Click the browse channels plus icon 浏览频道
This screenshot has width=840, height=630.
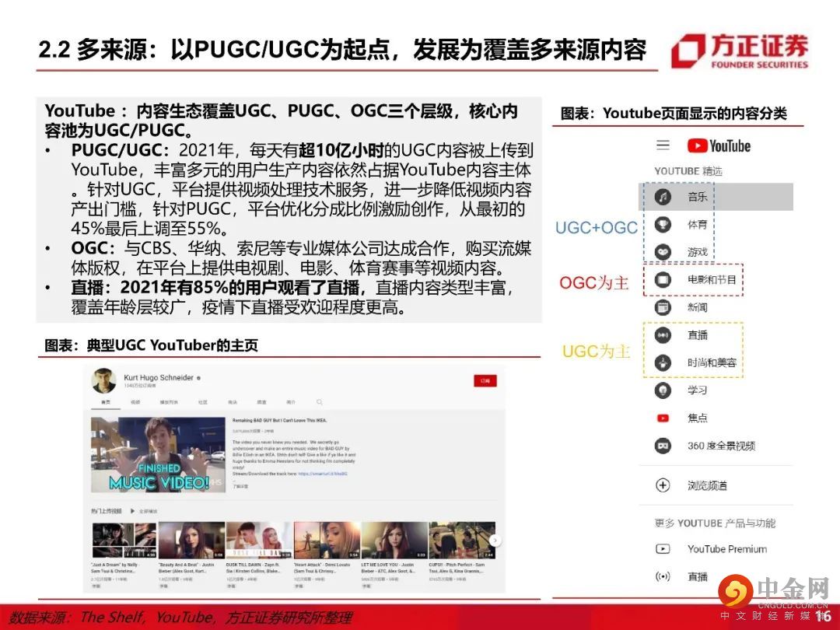663,485
